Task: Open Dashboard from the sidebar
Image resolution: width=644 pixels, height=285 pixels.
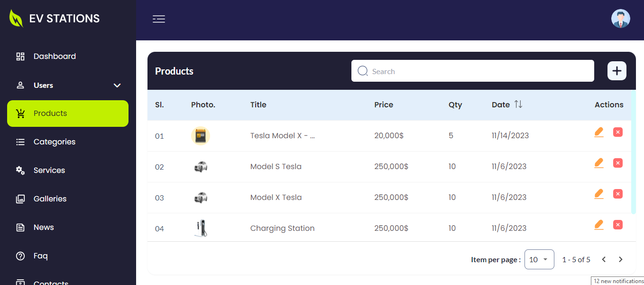Action: pos(55,57)
